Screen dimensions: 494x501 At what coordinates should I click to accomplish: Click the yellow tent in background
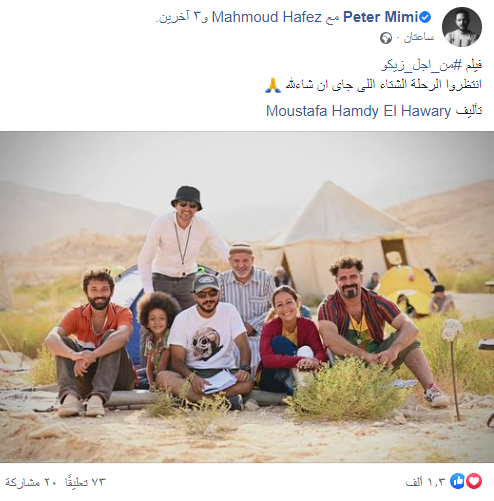point(407,288)
